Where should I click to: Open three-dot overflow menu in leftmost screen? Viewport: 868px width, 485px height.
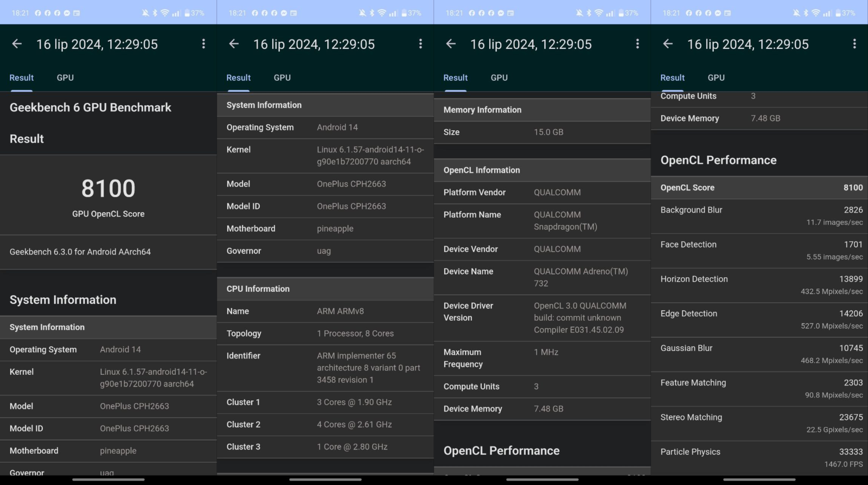203,44
